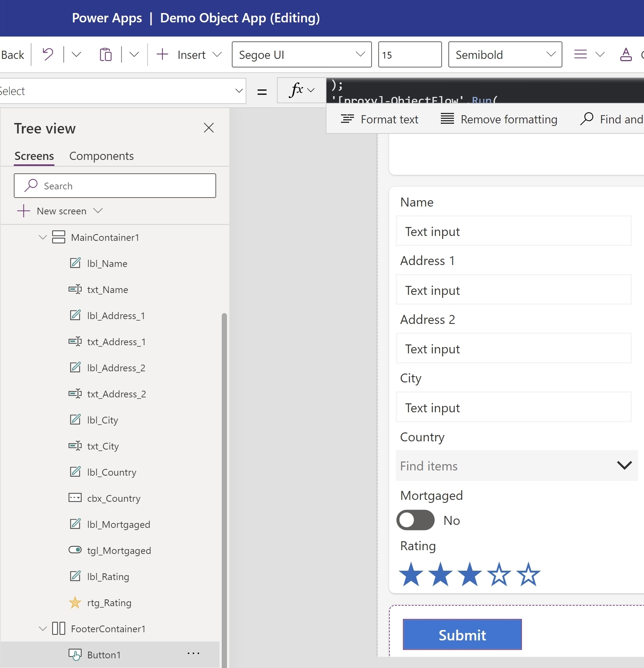The width and height of the screenshot is (644, 668).
Task: Open the Segoe UI font dropdown
Action: click(x=360, y=54)
